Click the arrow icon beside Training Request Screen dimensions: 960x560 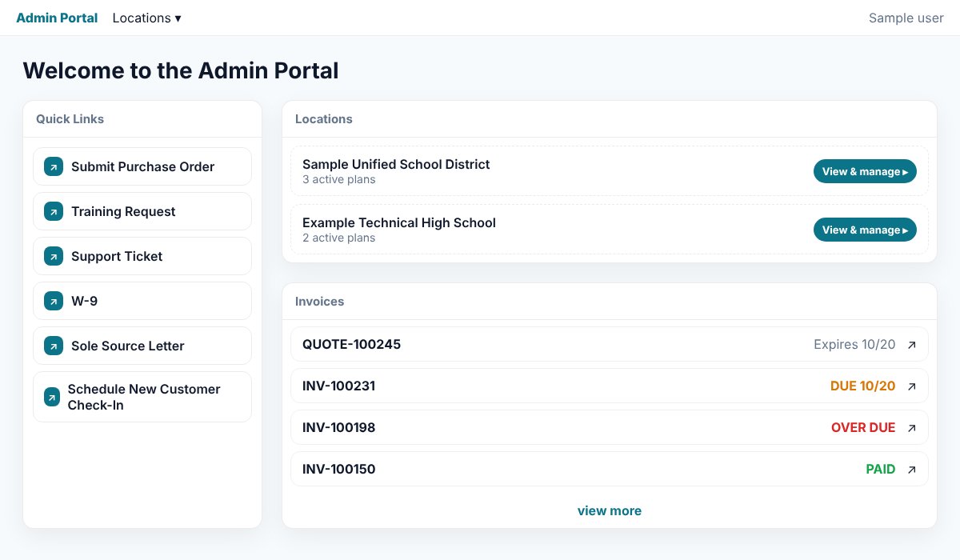coord(53,212)
